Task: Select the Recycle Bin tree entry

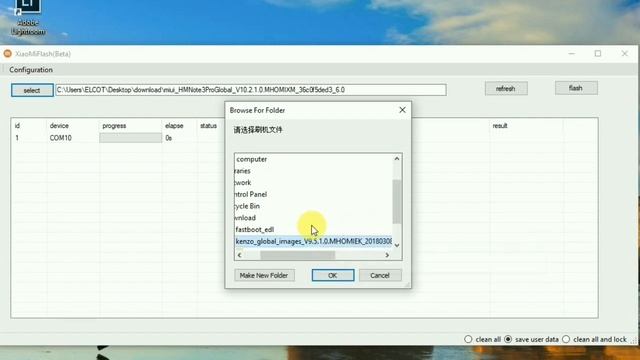Action: (x=247, y=206)
